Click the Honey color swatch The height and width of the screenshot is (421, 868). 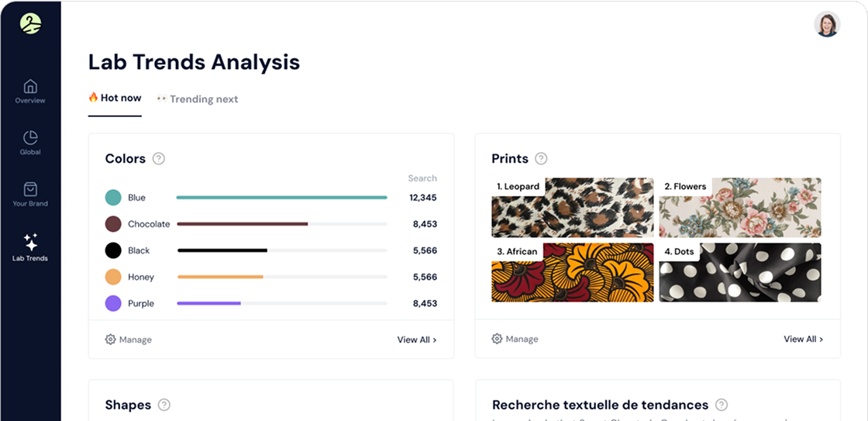tap(113, 277)
